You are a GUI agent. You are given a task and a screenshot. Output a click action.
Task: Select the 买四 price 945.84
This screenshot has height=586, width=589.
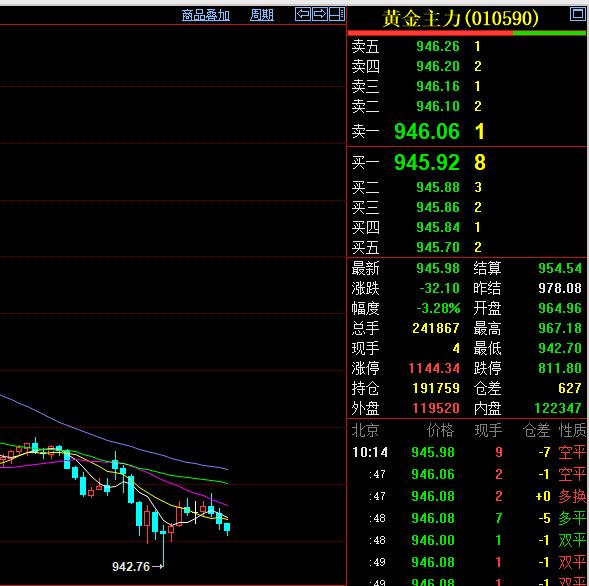pyautogui.click(x=438, y=227)
